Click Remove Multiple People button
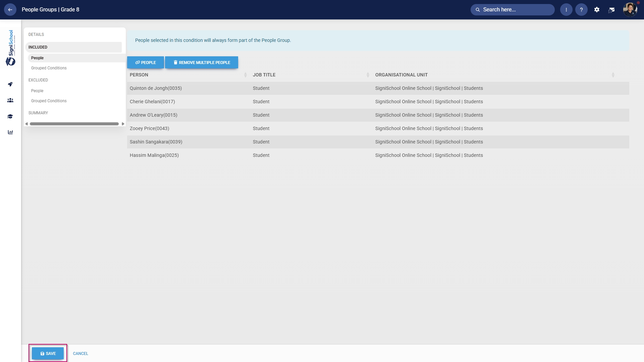Image resolution: width=644 pixels, height=362 pixels. (202, 62)
